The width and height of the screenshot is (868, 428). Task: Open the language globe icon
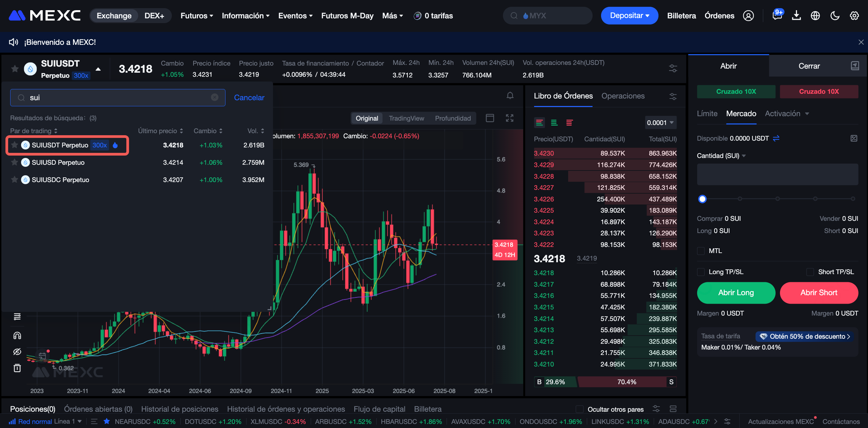pyautogui.click(x=815, y=16)
